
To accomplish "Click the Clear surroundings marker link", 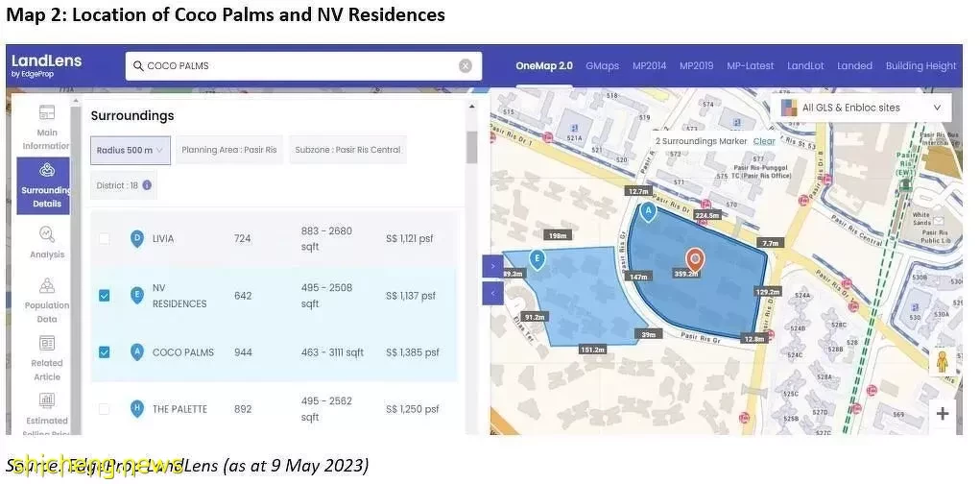I will point(764,141).
